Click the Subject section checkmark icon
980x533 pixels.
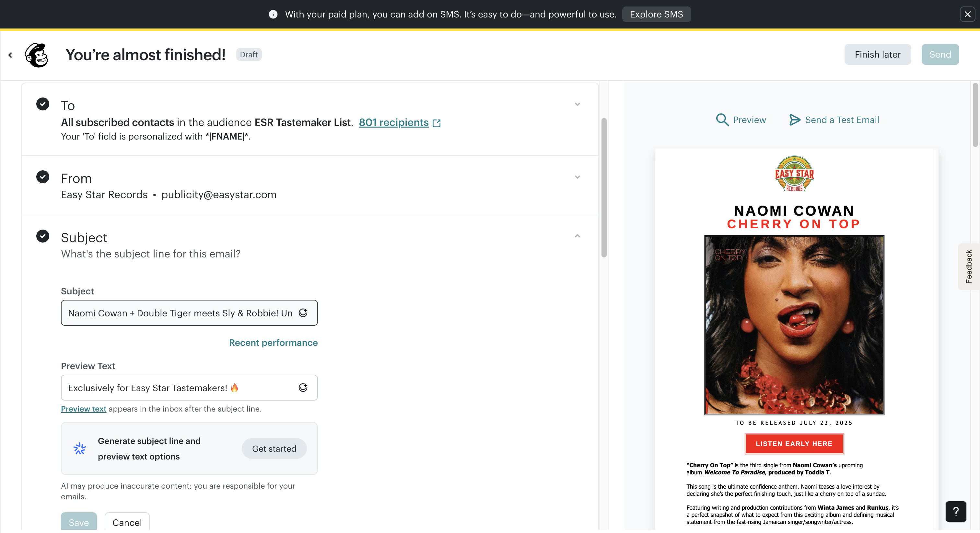[x=42, y=236]
